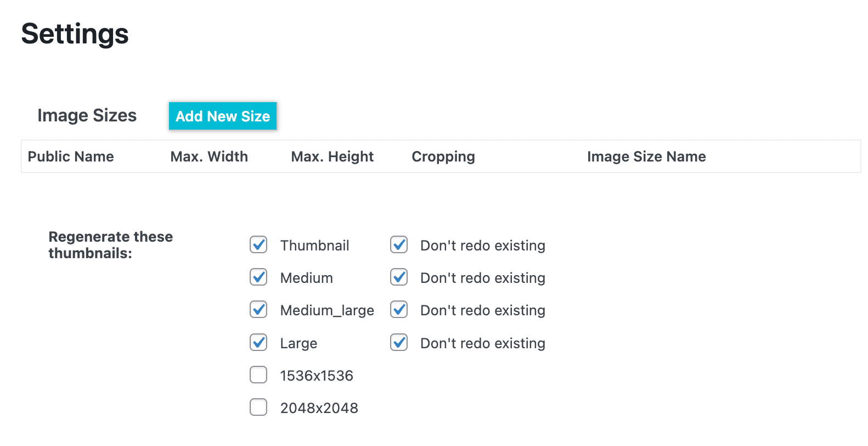Screen dimensions: 868x446
Task: Enable the 2048x2048 size checkbox
Action: tap(258, 407)
